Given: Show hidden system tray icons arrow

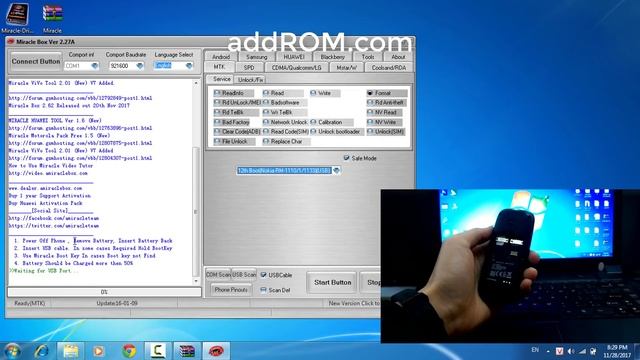Looking at the screenshot, I should [548, 351].
